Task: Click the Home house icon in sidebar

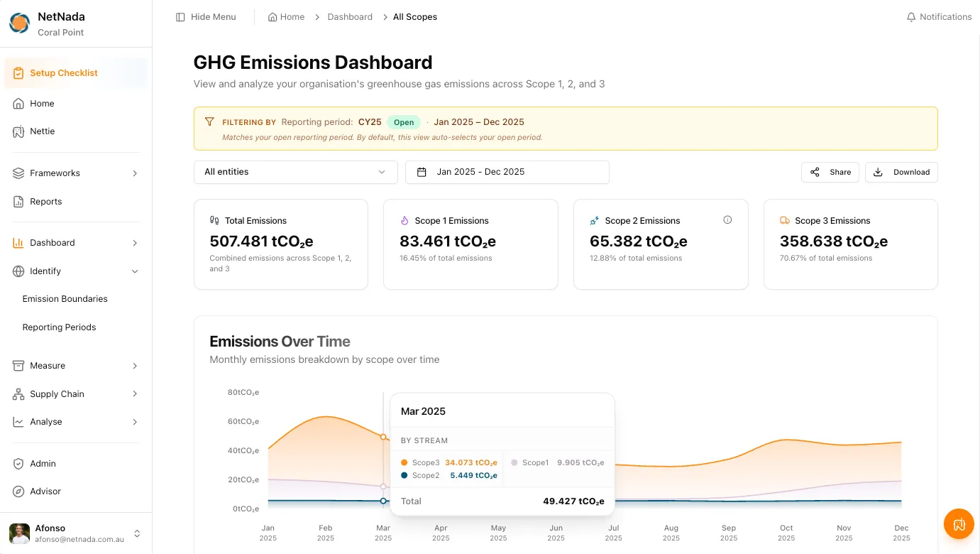Action: (x=18, y=104)
